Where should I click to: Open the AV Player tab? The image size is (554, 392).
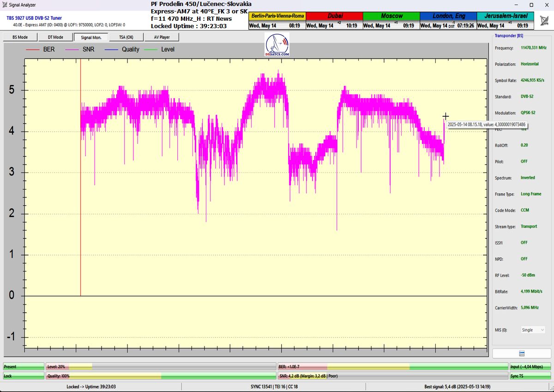coord(162,37)
